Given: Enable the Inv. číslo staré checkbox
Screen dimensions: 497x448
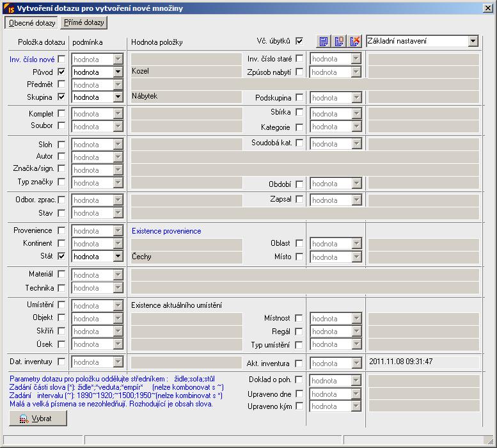Looking at the screenshot, I should tap(299, 58).
